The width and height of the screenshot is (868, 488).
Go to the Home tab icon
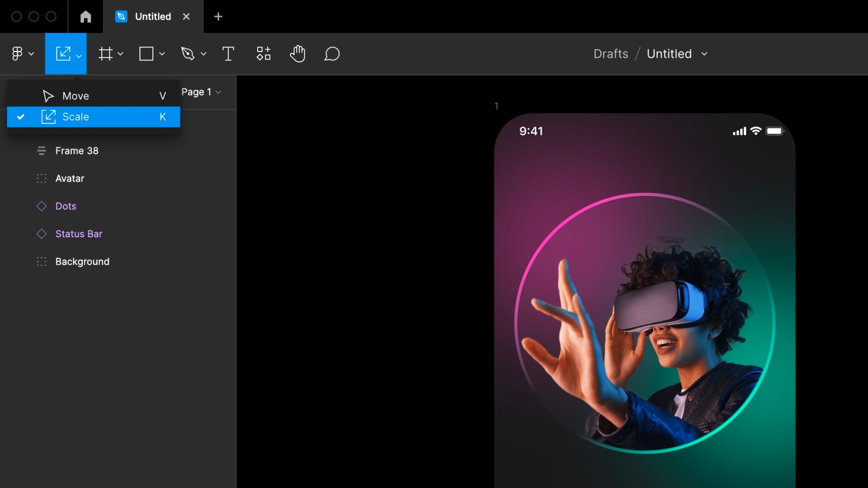[x=85, y=17]
